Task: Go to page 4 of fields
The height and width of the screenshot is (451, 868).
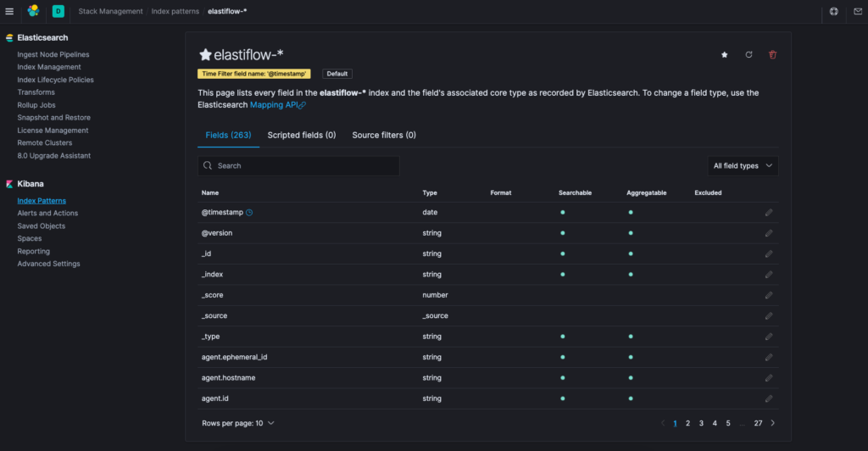Action: (715, 423)
